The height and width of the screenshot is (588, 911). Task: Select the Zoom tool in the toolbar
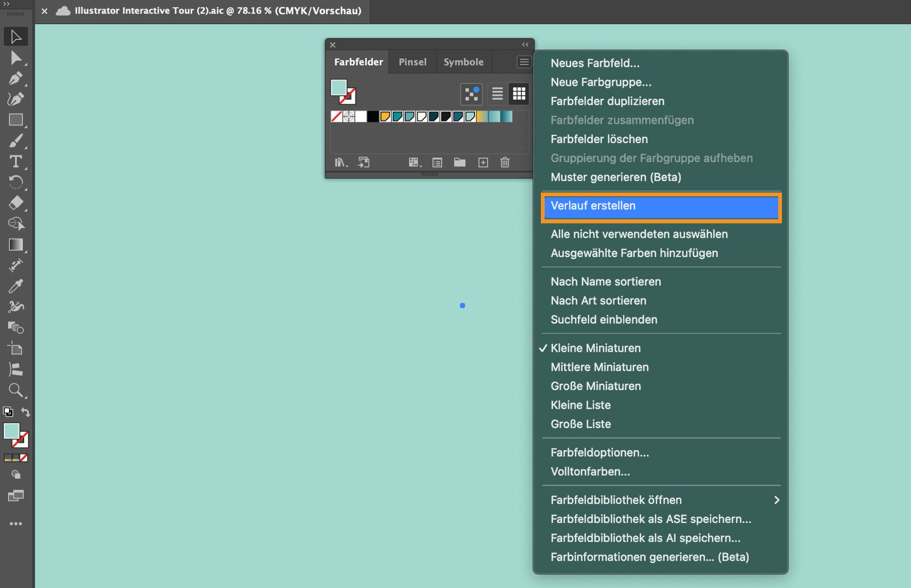(x=16, y=390)
